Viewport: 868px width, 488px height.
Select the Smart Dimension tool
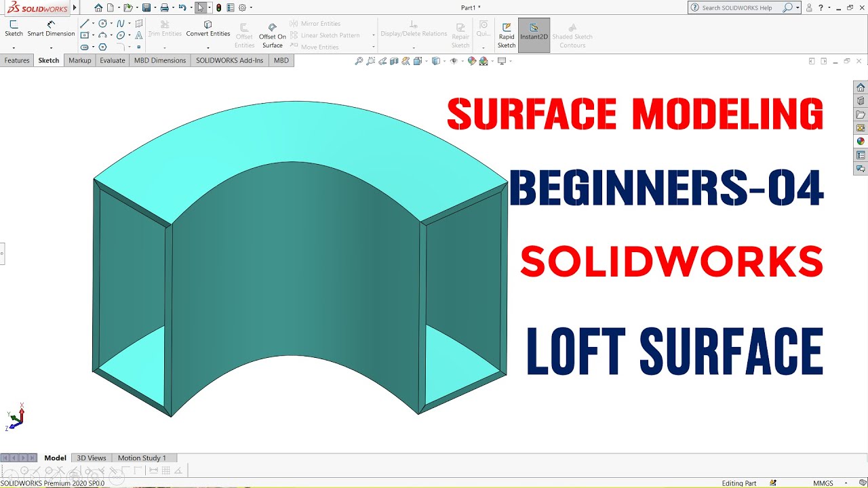pos(51,28)
